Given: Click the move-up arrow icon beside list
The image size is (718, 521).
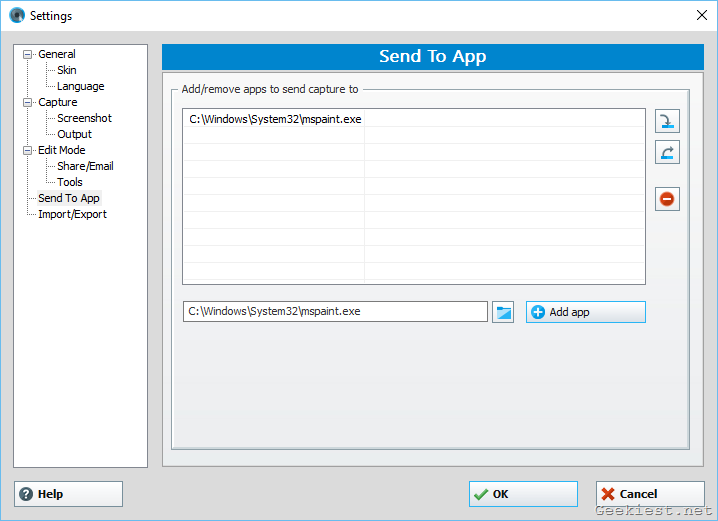Looking at the screenshot, I should [x=667, y=152].
